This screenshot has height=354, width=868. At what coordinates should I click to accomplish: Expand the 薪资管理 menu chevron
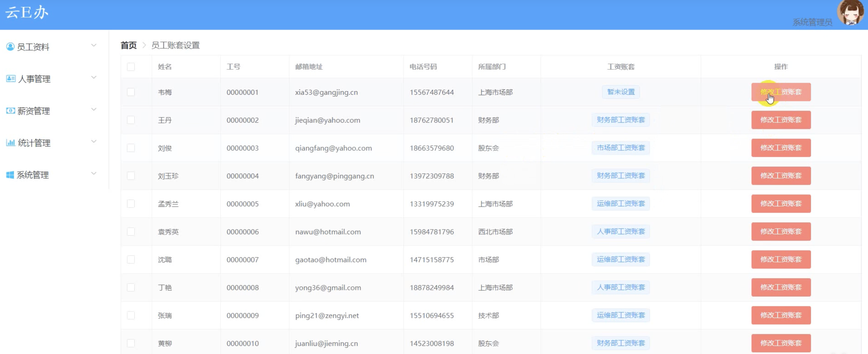coord(94,109)
